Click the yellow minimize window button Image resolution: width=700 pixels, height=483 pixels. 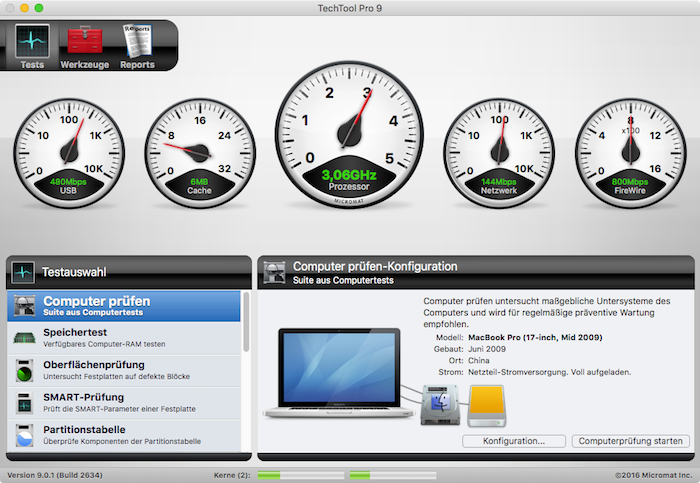point(25,8)
